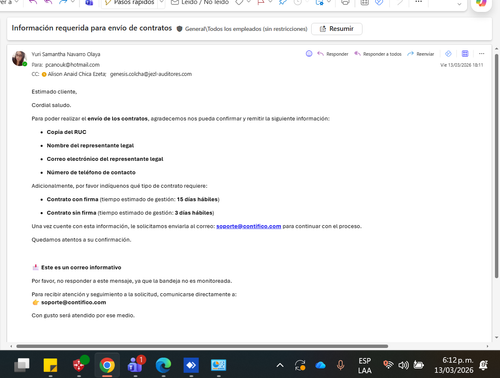Screen dimensions: 500x378
Task: Click the volume speaker tray icon
Action: (403, 365)
